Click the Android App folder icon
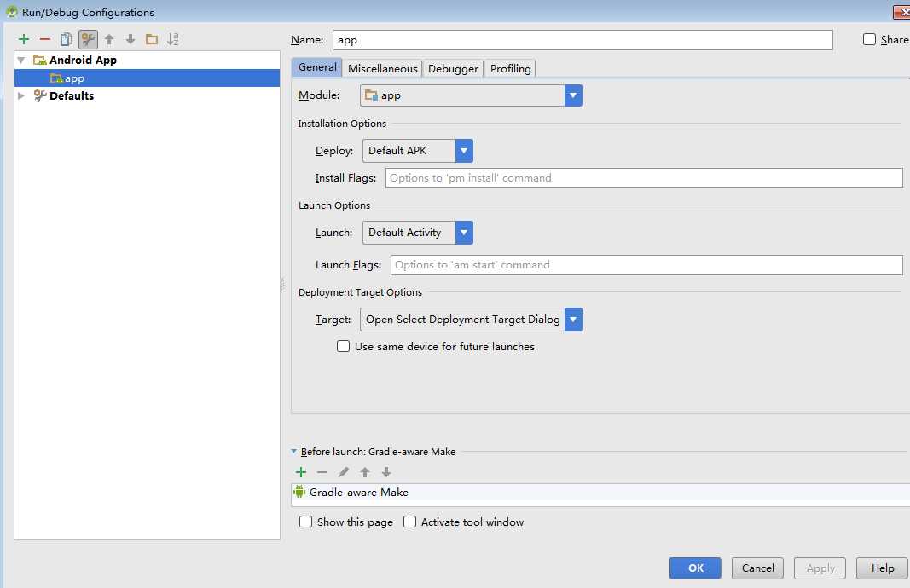This screenshot has height=588, width=910. pos(39,61)
